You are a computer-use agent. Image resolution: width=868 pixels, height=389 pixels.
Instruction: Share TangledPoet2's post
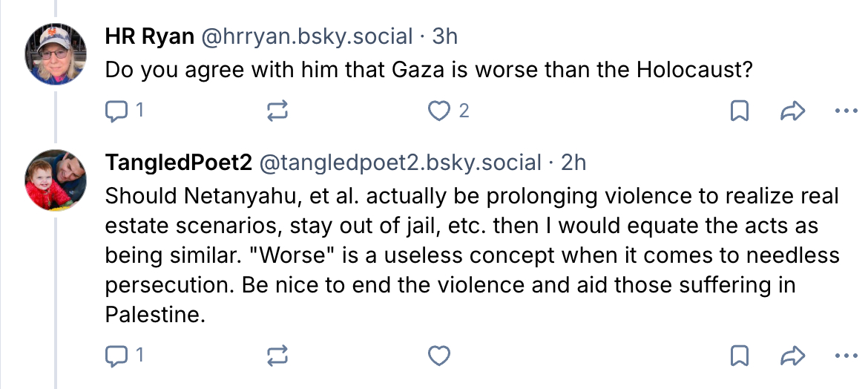tap(793, 356)
